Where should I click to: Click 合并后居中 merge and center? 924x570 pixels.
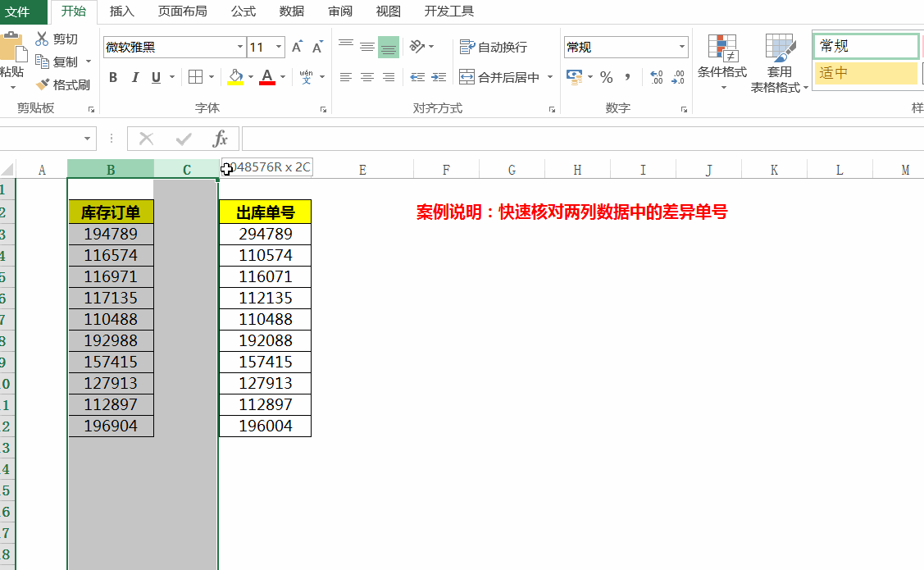click(500, 77)
